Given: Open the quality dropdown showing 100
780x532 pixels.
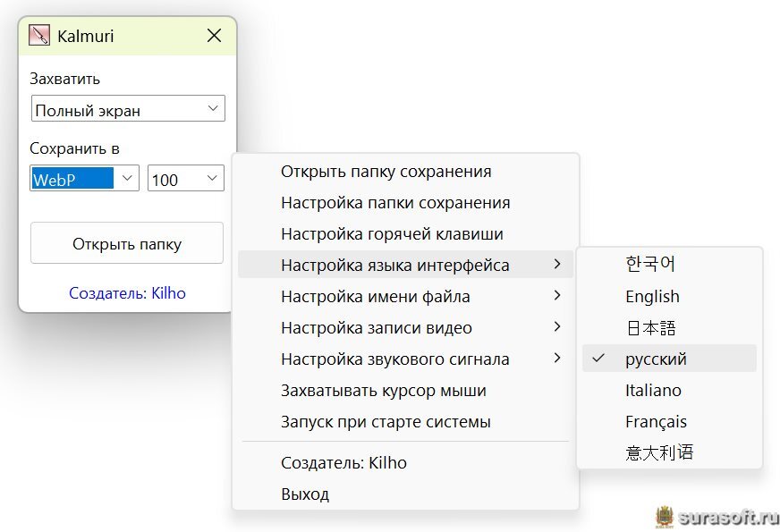Looking at the screenshot, I should coord(185,179).
